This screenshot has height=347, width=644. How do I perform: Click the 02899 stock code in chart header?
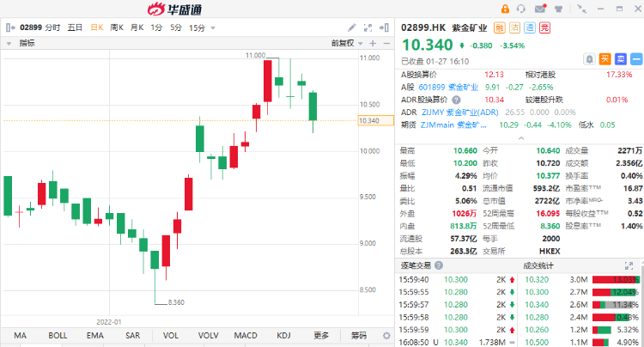pyautogui.click(x=31, y=27)
